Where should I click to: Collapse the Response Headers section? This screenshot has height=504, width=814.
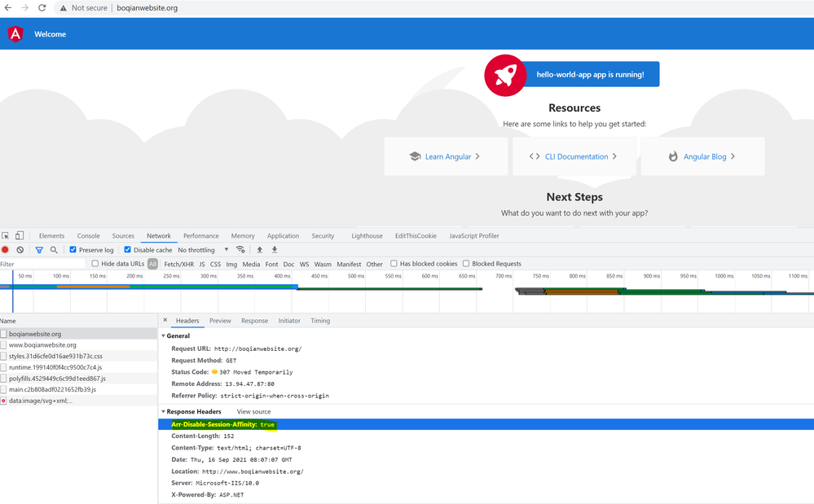163,411
